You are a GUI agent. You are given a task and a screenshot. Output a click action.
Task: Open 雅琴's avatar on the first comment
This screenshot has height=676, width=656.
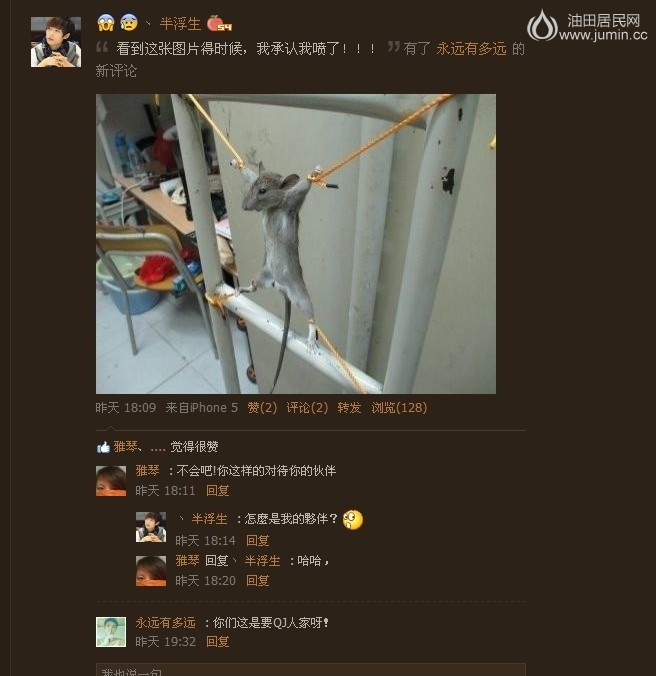click(x=111, y=481)
